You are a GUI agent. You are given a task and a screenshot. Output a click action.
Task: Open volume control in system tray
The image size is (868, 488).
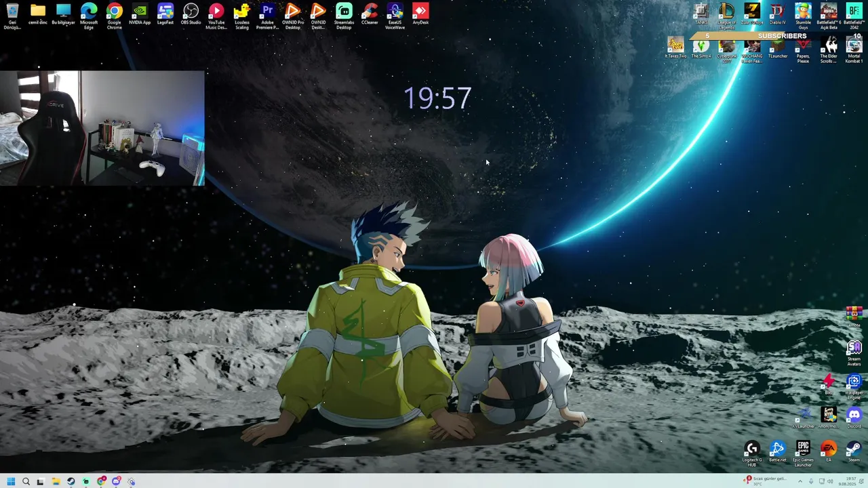[x=831, y=481]
